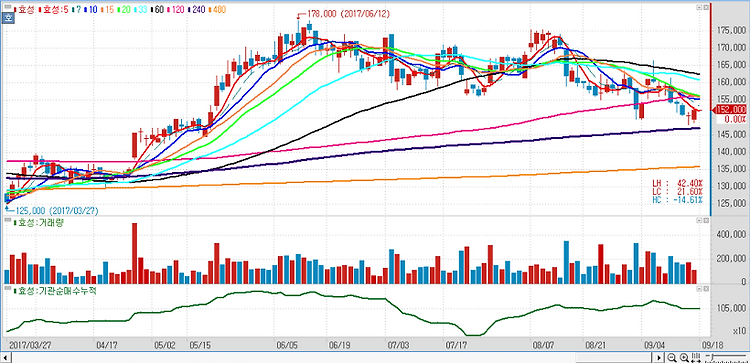
Task: Open the price chart legend menu icon
Action: tap(8, 6)
